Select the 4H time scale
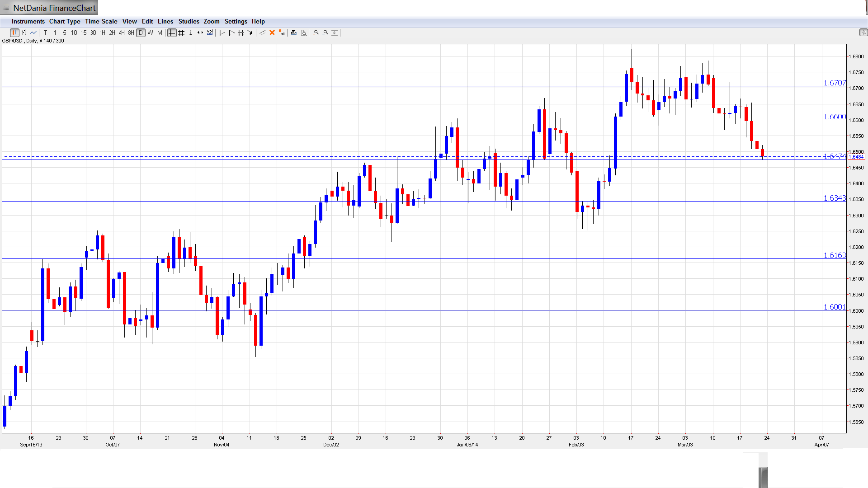This screenshot has width=868, height=488. (x=122, y=33)
